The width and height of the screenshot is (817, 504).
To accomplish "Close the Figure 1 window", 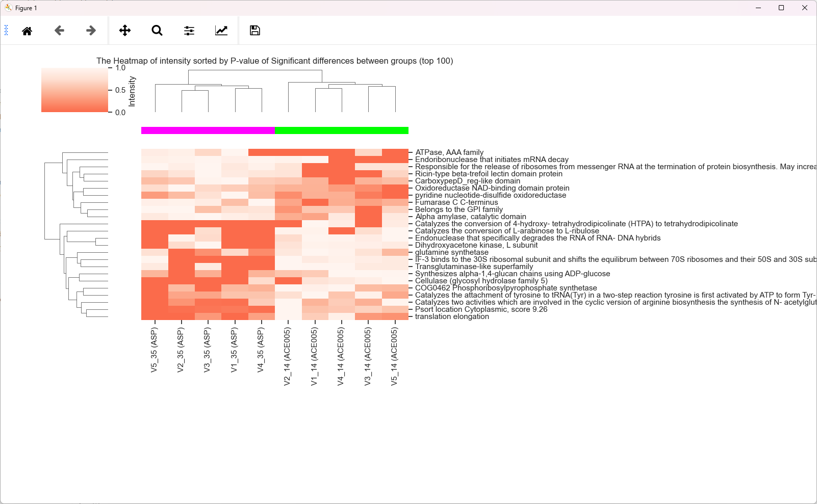I will [x=805, y=8].
